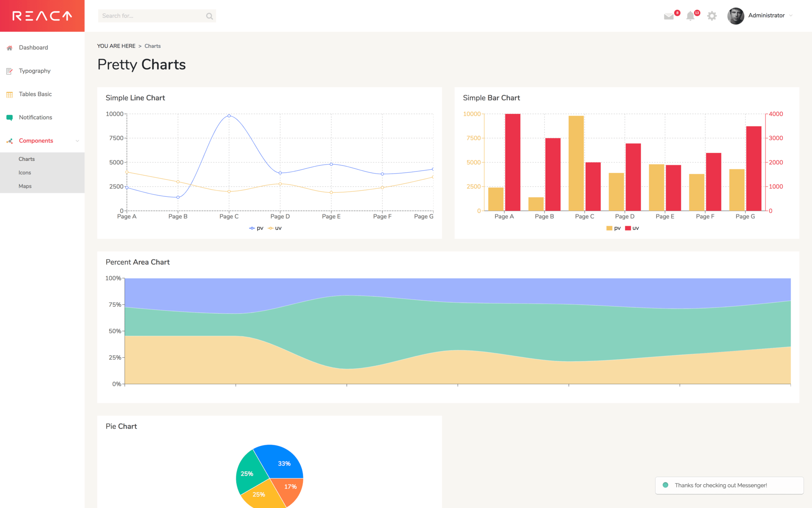
Task: Toggle the pv series in line chart legend
Action: tap(256, 228)
